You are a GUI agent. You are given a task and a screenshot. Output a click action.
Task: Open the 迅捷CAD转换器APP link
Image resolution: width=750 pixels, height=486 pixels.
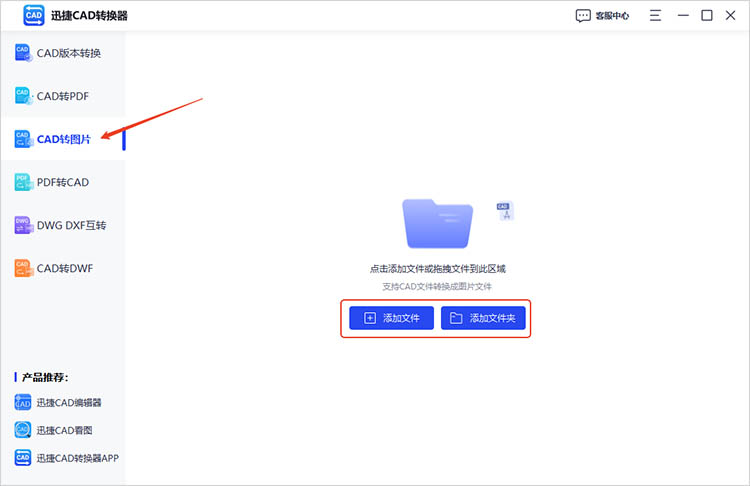click(66, 458)
